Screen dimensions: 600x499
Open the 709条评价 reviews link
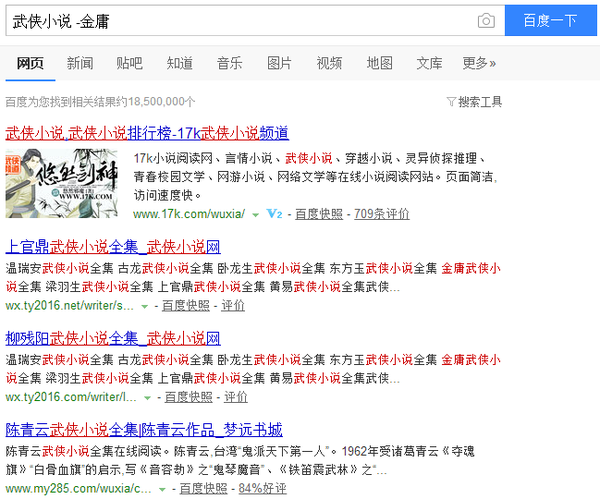click(382, 214)
